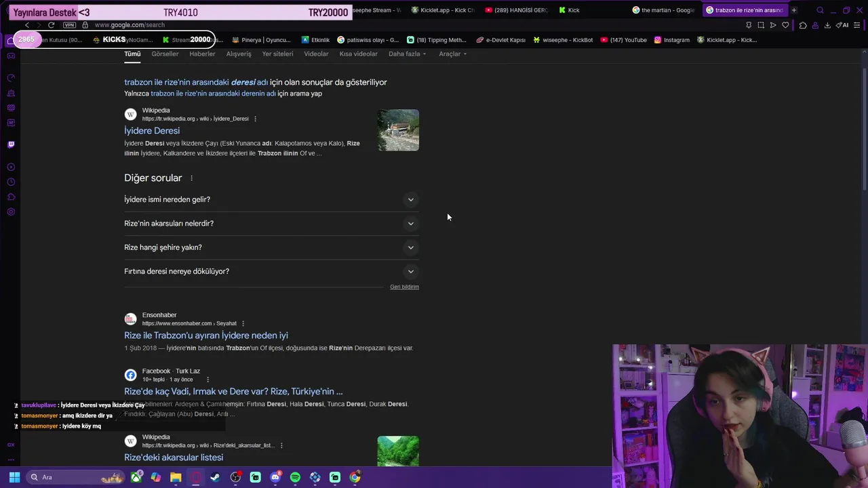Screen dimensions: 868x488
Task: Open File Explorer in taskbar
Action: coord(176,477)
